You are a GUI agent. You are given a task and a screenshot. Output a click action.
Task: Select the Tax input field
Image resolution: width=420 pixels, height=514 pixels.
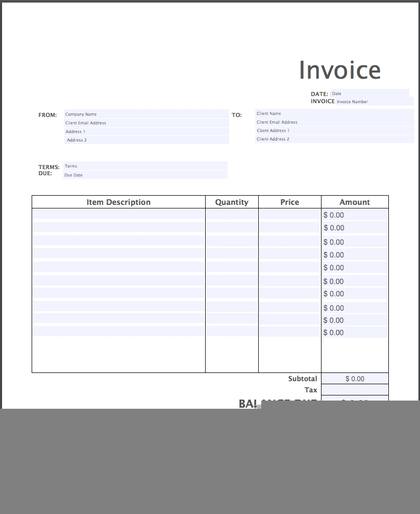pyautogui.click(x=355, y=390)
